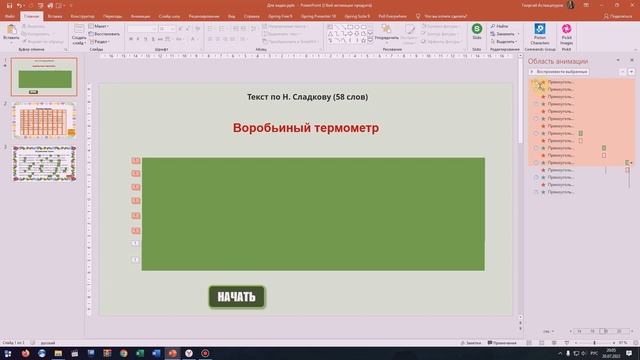
Task: Click Найти to search the presentation
Action: [500, 26]
